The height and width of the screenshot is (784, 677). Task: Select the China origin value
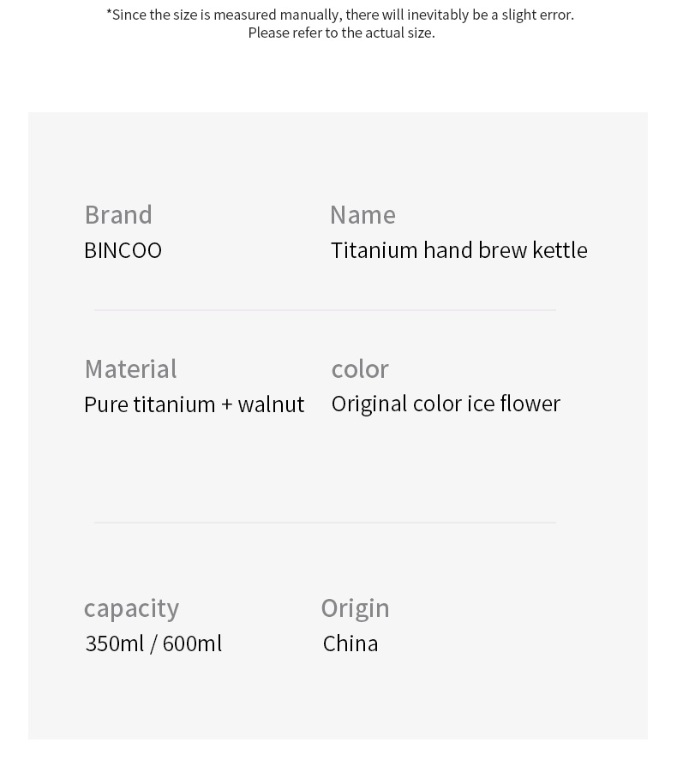pos(350,643)
